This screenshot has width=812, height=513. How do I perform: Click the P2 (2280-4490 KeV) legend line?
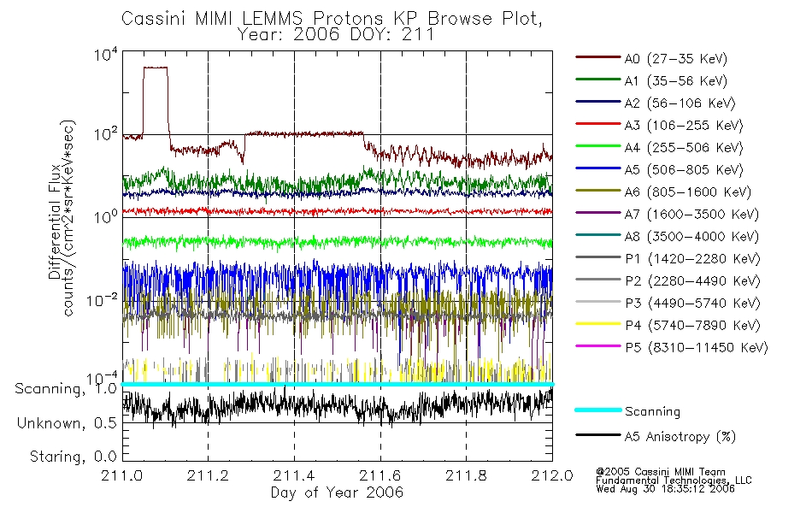[x=597, y=280]
